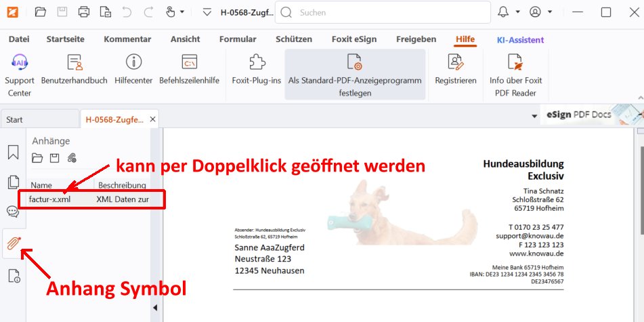This screenshot has width=644, height=322.
Task: Click the print icon in title bar
Action: pos(83,12)
